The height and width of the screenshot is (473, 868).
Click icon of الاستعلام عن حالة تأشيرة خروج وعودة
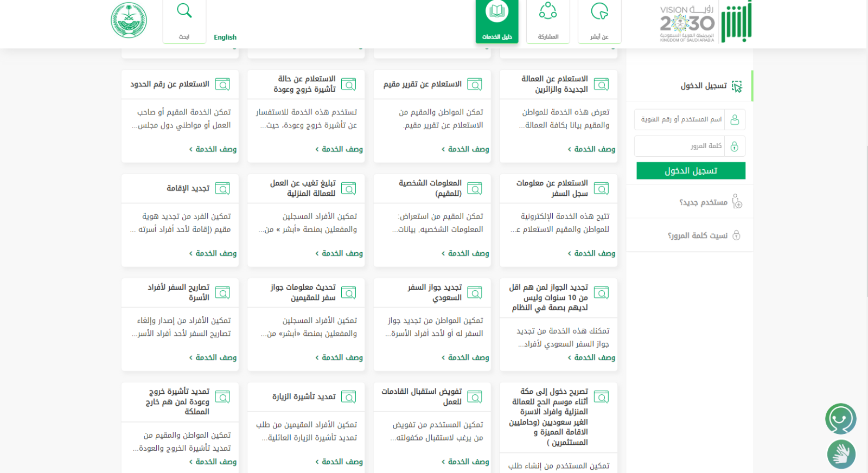[348, 84]
